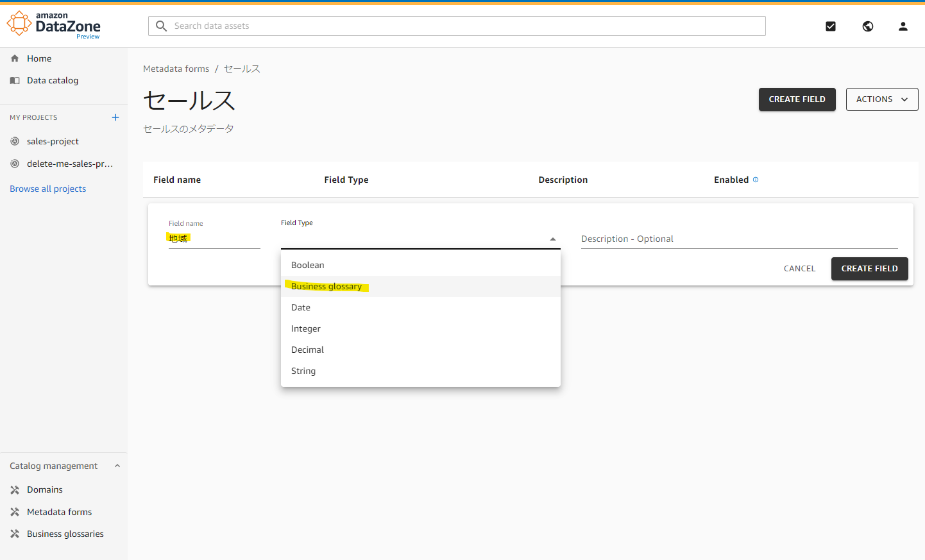The width and height of the screenshot is (925, 560).
Task: Add a new project with plus icon
Action: pyautogui.click(x=115, y=117)
